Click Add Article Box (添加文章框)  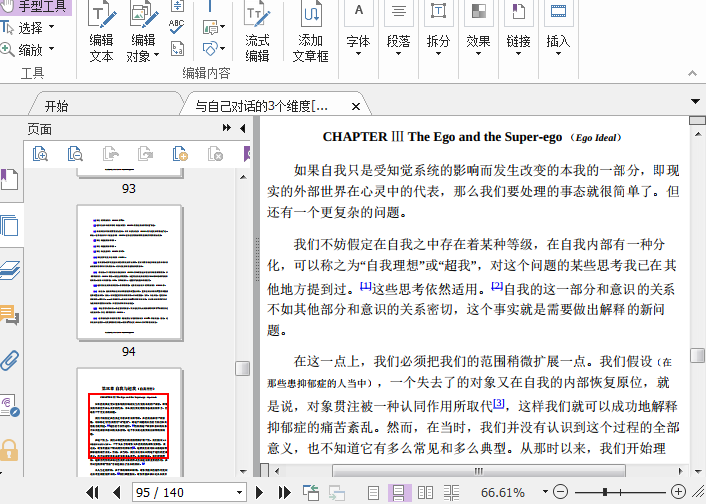point(310,32)
